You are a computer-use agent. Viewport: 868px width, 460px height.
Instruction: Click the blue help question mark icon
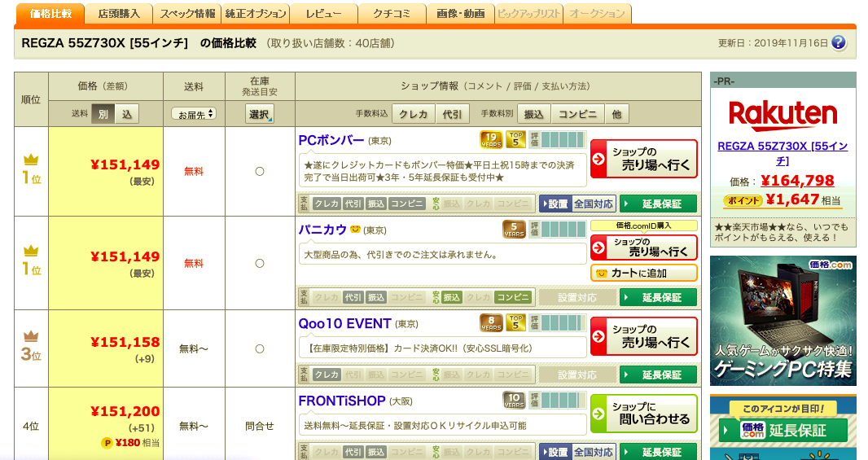[x=839, y=42]
